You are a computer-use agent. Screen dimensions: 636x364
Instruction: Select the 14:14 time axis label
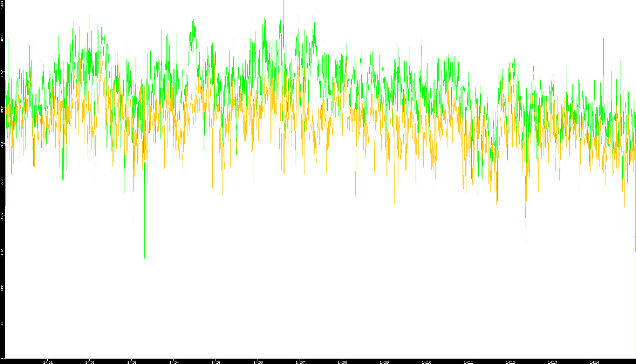[594, 362]
